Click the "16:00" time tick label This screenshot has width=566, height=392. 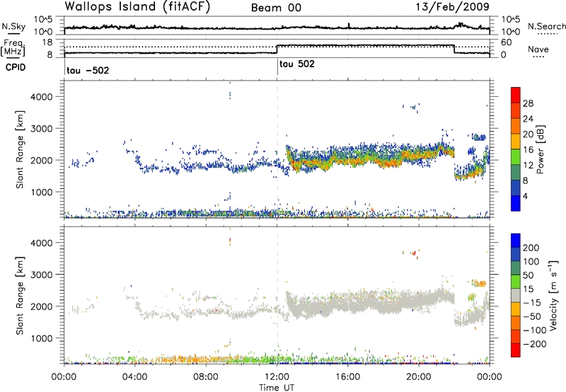pos(347,377)
